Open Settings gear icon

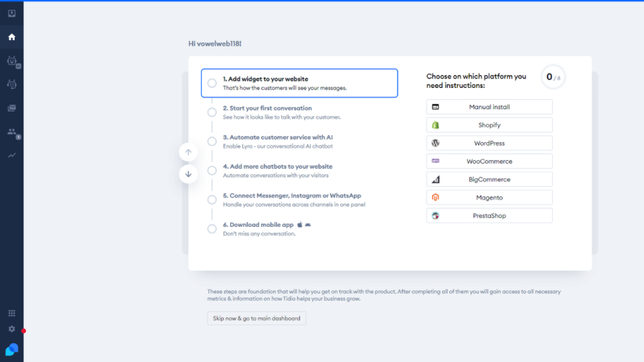pos(11,329)
